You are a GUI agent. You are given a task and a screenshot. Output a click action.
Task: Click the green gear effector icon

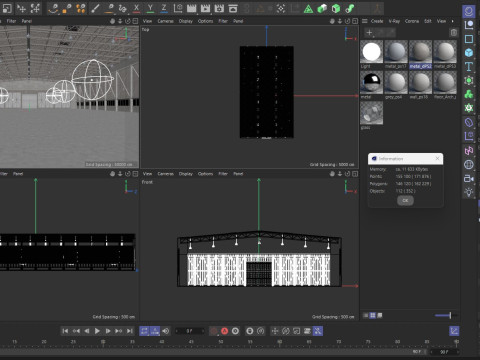[x=469, y=108]
